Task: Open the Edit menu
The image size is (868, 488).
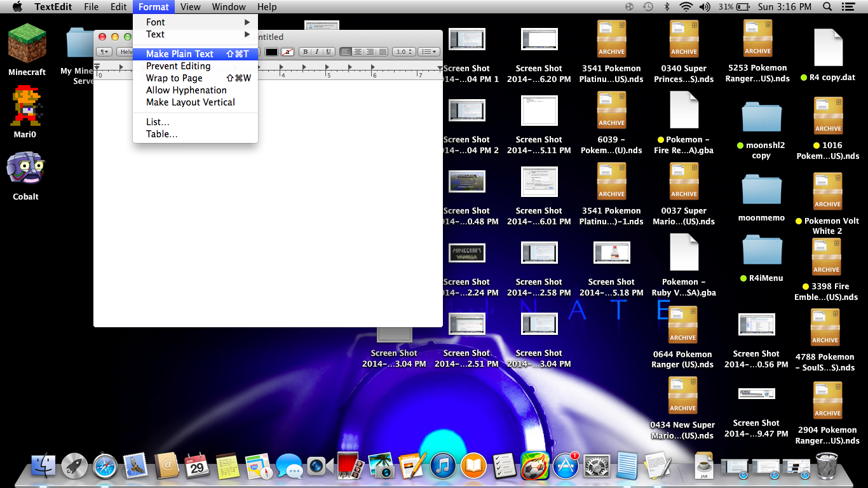Action: 119,7
